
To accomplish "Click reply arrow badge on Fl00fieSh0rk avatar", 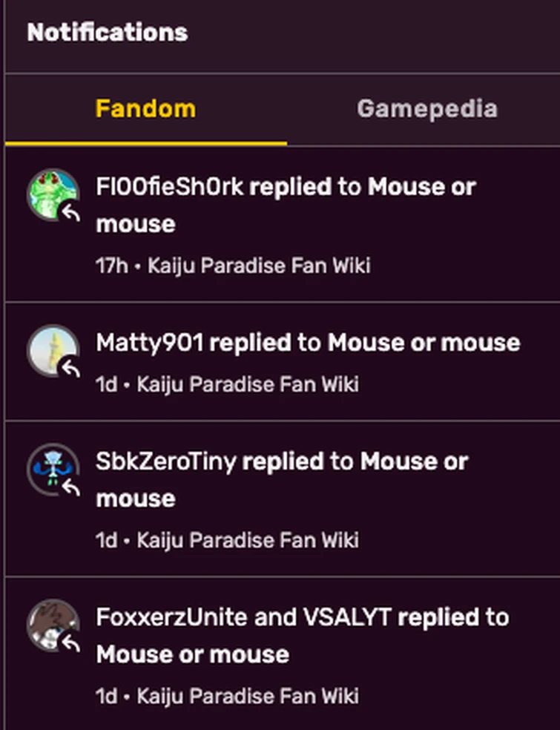I will tap(70, 213).
